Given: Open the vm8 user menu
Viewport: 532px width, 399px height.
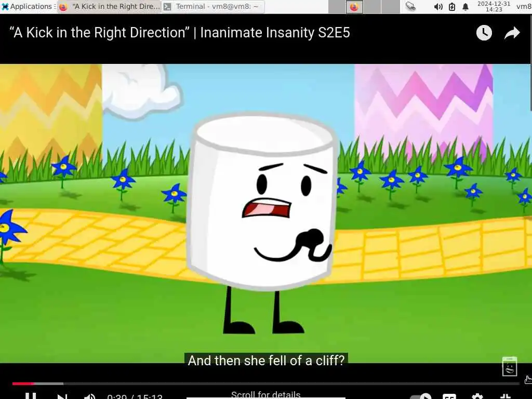Looking at the screenshot, I should pyautogui.click(x=524, y=6).
